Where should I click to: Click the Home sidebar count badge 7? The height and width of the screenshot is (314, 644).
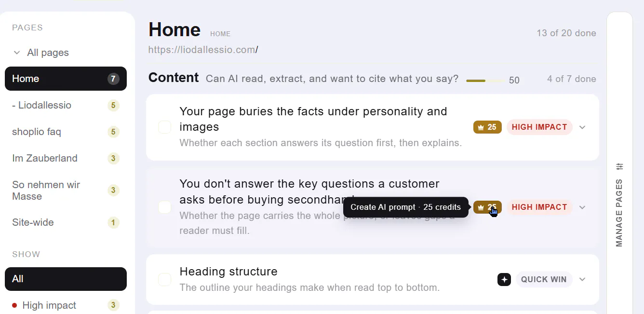pos(113,79)
